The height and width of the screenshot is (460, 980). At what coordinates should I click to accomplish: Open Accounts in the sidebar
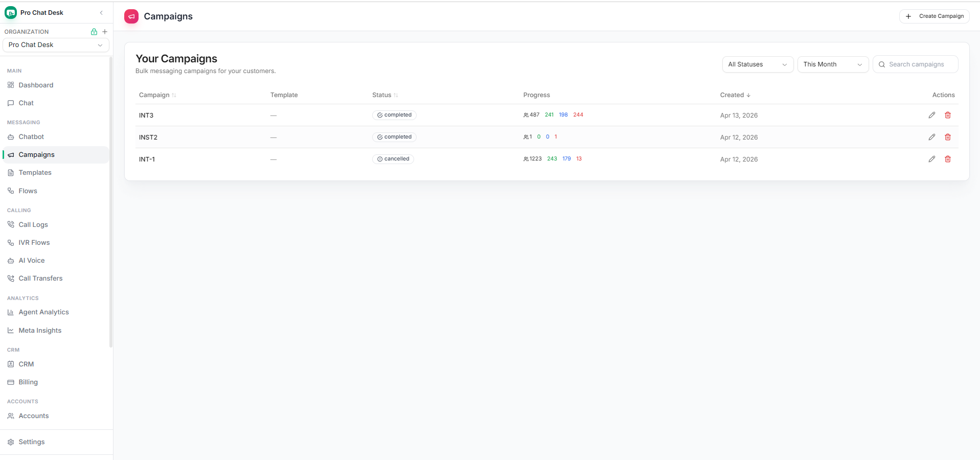(55, 416)
